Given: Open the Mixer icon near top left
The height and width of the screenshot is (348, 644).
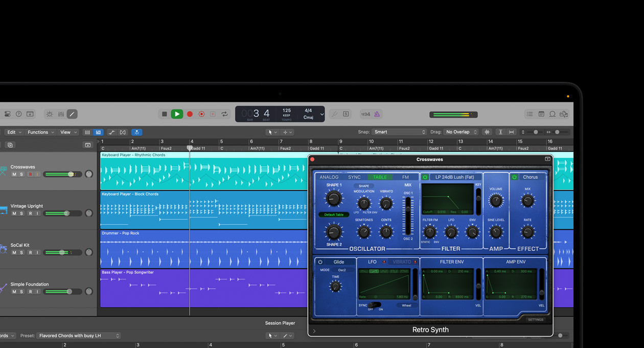Looking at the screenshot, I should [61, 114].
